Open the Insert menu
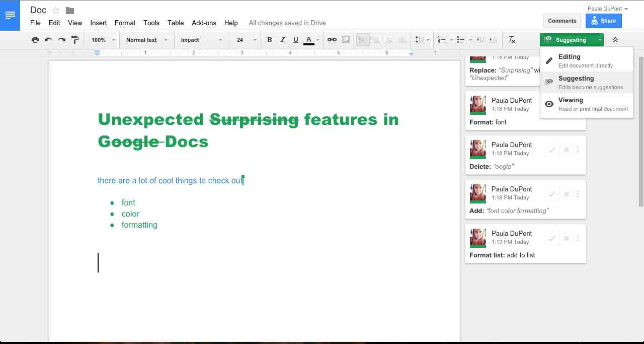 (x=99, y=23)
